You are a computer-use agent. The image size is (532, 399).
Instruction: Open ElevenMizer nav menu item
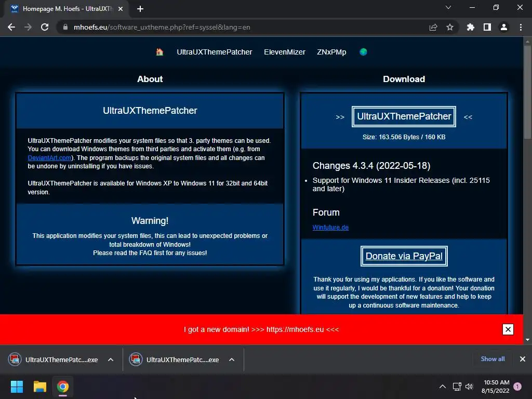tap(285, 52)
